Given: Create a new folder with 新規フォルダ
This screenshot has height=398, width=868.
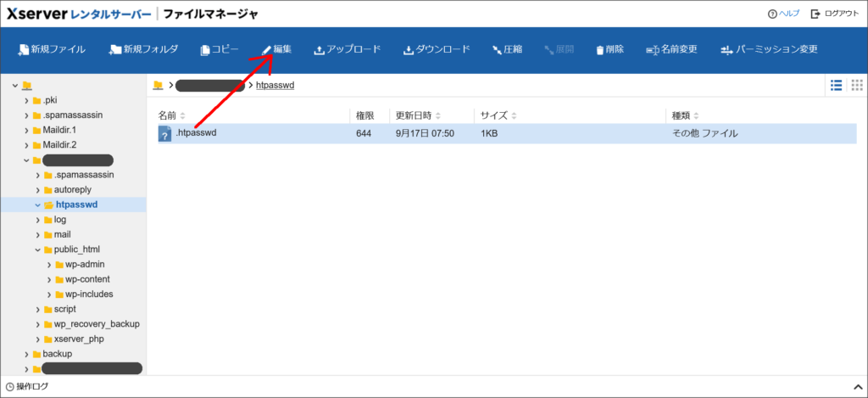Looking at the screenshot, I should pos(143,49).
